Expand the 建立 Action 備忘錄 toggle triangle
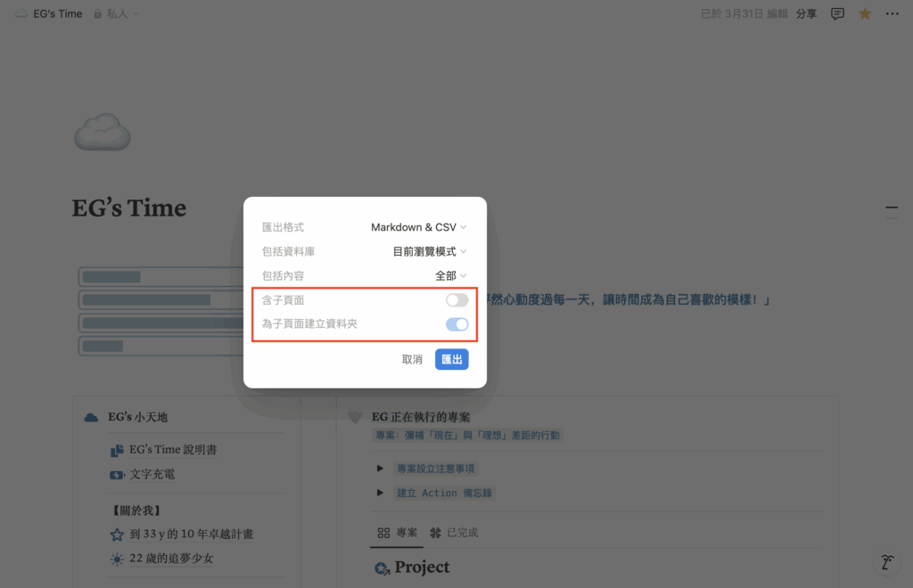 click(x=381, y=493)
